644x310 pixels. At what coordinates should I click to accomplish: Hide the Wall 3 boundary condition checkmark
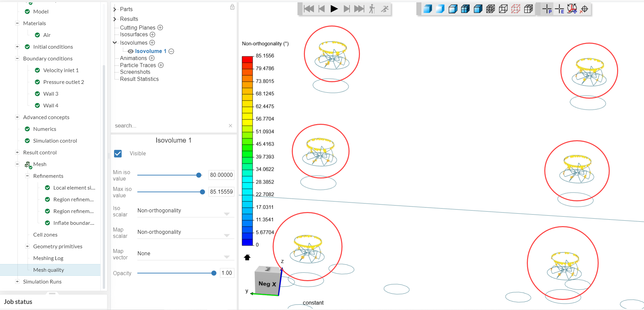37,94
